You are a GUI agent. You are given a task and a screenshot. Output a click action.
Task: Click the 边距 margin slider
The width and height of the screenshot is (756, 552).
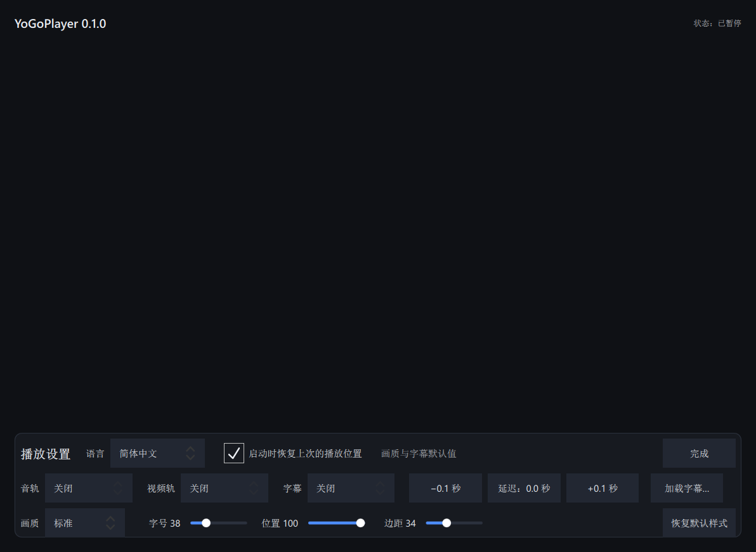click(x=454, y=523)
